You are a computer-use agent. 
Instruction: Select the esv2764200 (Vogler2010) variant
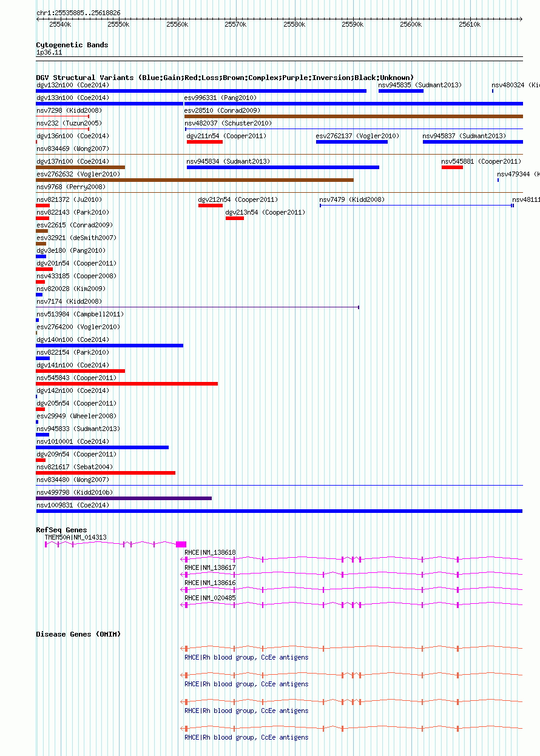37,333
